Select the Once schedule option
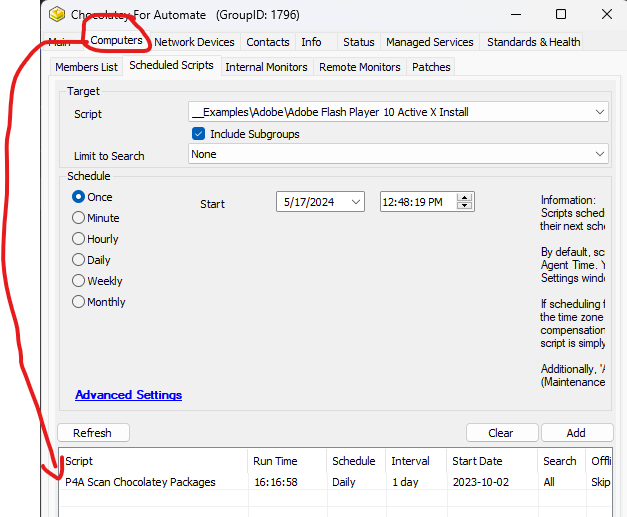The image size is (627, 517). click(78, 197)
